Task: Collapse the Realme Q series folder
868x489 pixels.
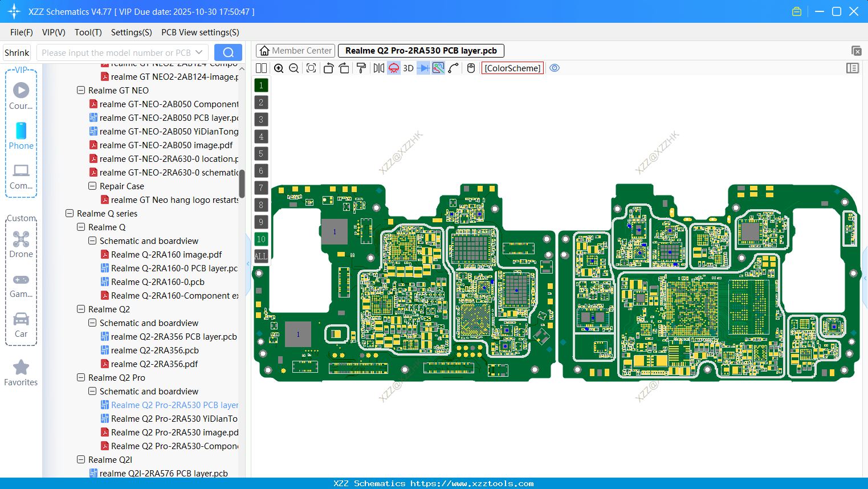Action: coord(69,213)
